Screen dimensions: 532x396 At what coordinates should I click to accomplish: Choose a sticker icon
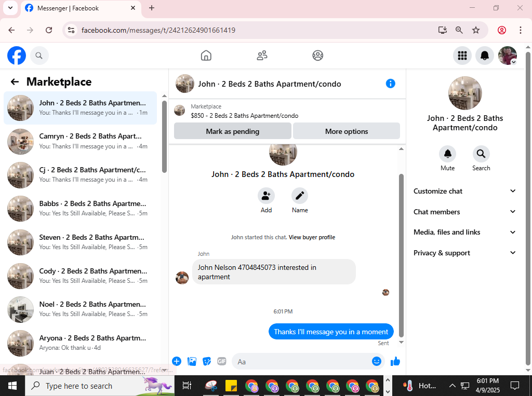(x=207, y=361)
